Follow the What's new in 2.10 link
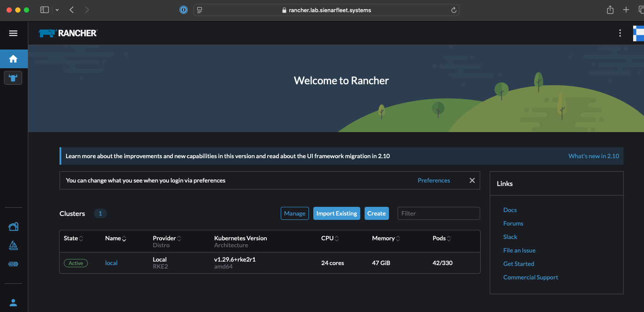The image size is (644, 312). (x=594, y=156)
